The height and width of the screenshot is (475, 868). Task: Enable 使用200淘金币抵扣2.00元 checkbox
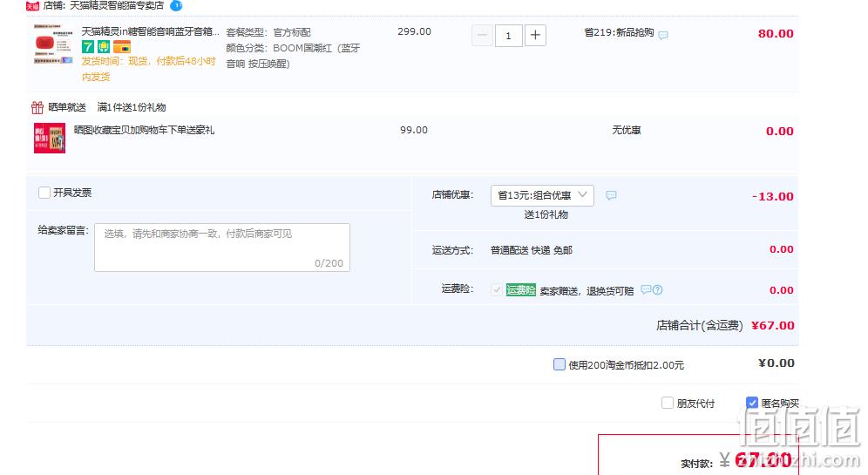tap(559, 364)
